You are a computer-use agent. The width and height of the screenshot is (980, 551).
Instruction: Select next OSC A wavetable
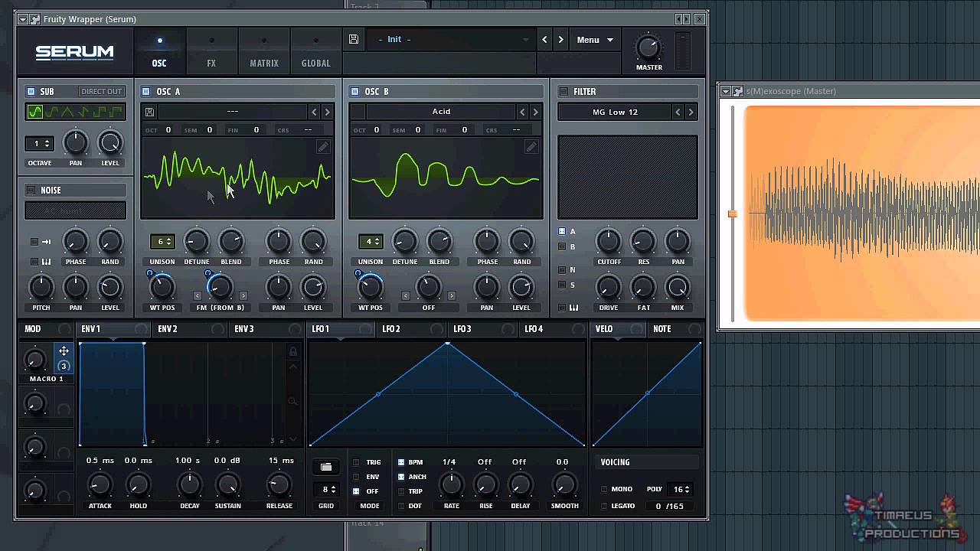pos(327,112)
